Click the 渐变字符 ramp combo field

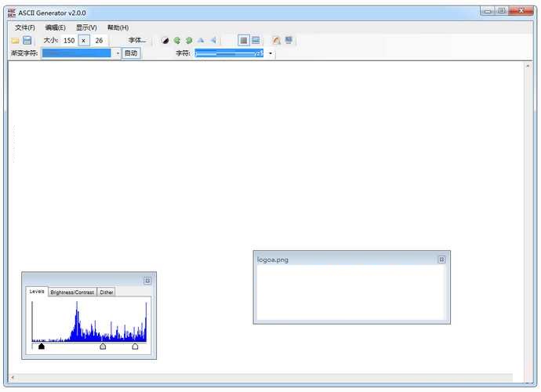(77, 53)
